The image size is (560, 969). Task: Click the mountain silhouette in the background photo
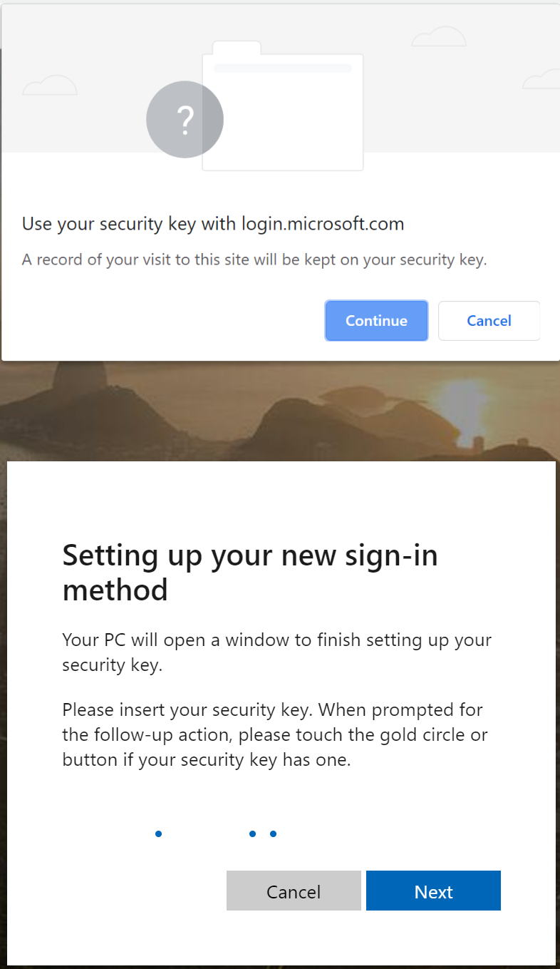78,385
